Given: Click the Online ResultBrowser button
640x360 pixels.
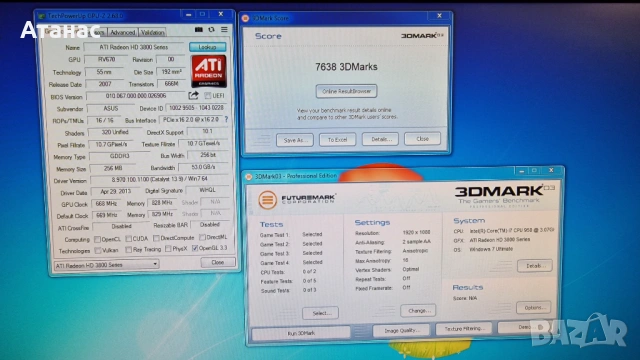Looking at the screenshot, I should click(346, 91).
